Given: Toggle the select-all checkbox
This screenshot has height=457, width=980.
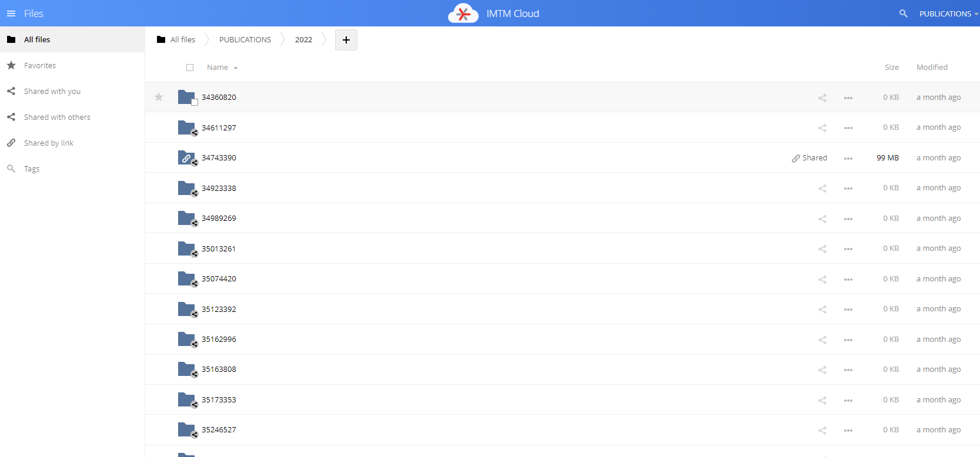Looking at the screenshot, I should tap(190, 68).
